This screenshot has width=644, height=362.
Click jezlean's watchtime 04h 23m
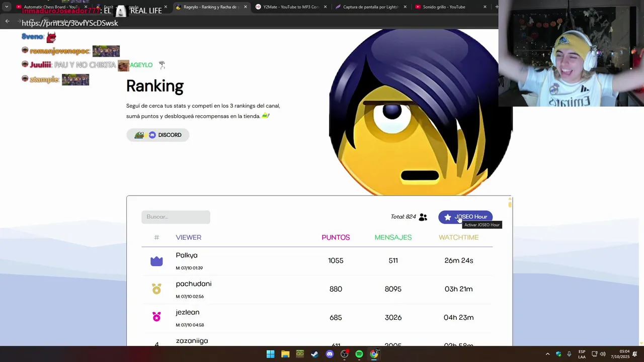coord(458,317)
